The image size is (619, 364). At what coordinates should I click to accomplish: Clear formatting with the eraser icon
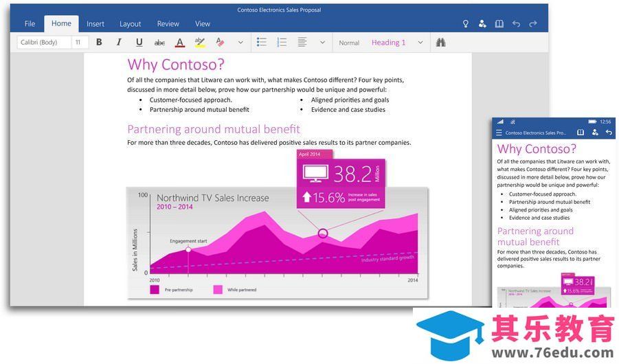pos(220,43)
